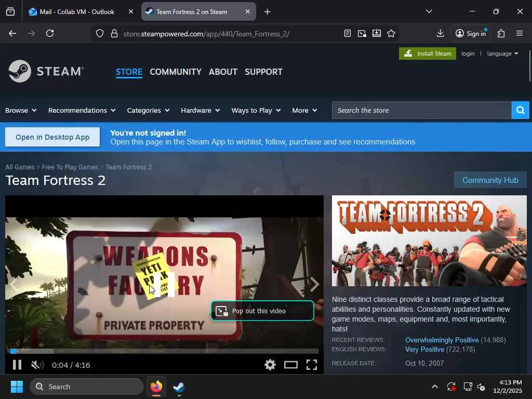Open video settings gear

click(270, 365)
